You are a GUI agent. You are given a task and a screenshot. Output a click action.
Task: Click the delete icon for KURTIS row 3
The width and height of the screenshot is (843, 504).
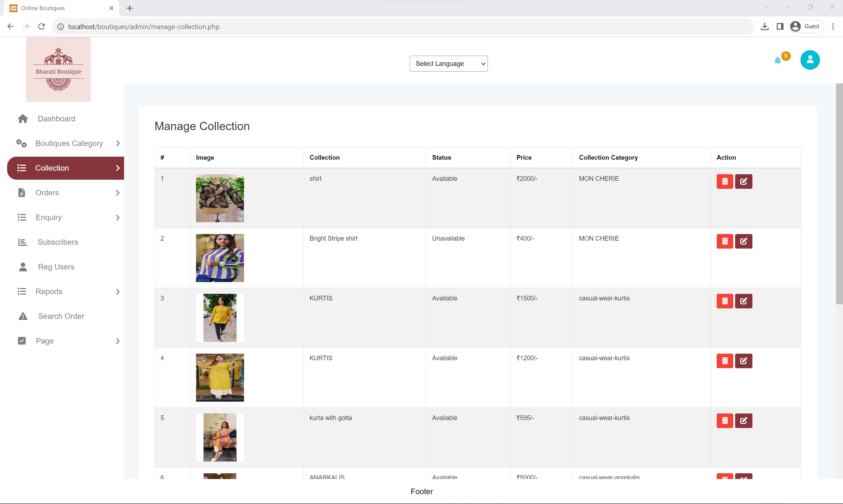point(725,301)
